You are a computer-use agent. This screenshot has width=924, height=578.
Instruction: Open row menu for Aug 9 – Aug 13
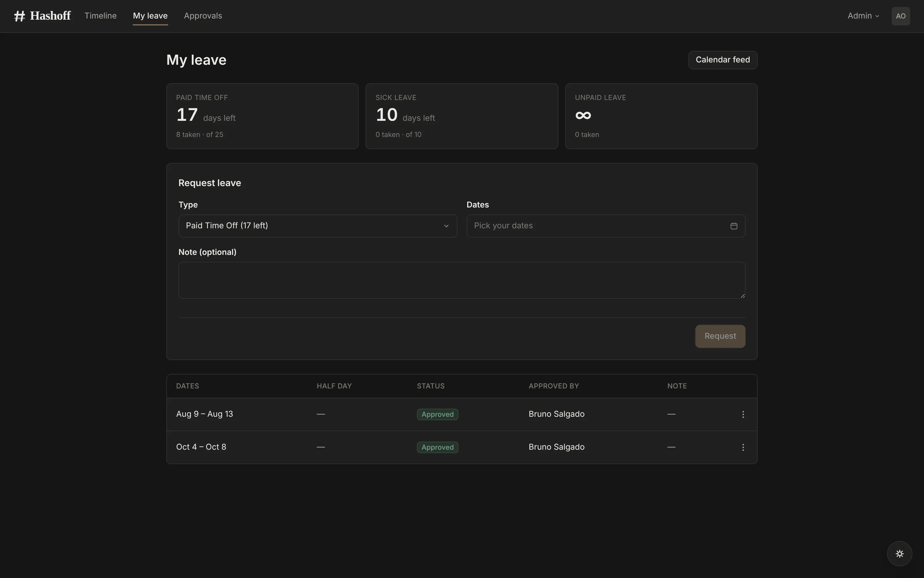pos(743,414)
